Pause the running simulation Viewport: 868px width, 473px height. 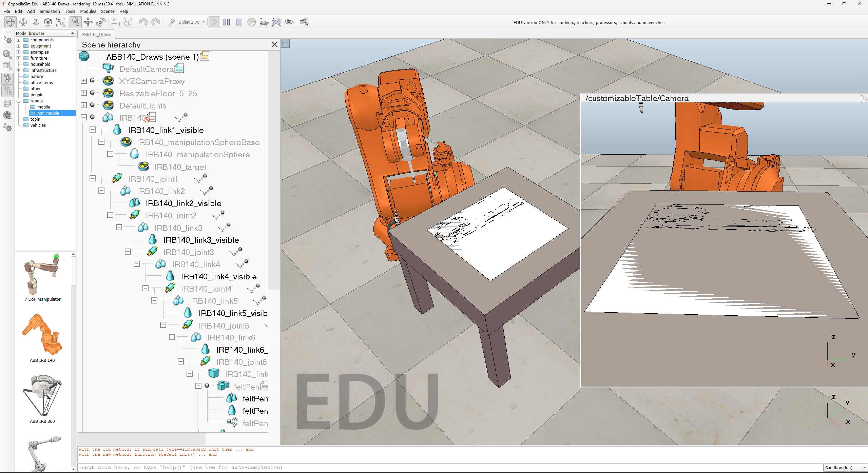227,22
